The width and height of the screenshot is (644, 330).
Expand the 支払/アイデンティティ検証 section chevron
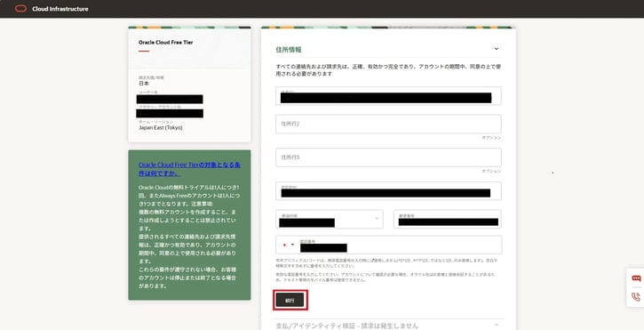coord(497,325)
